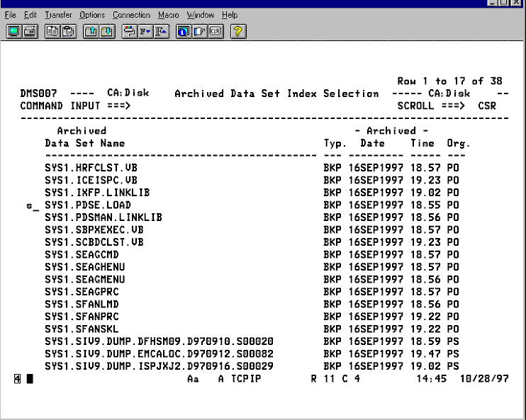Open the Macro menu
Screen dimensions: 526x420
(x=168, y=15)
